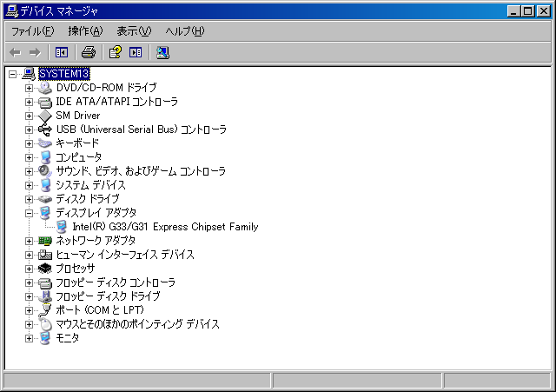Screen dimensions: 556x392
Task: Click the title bar system menu icon
Action: [x=12, y=11]
